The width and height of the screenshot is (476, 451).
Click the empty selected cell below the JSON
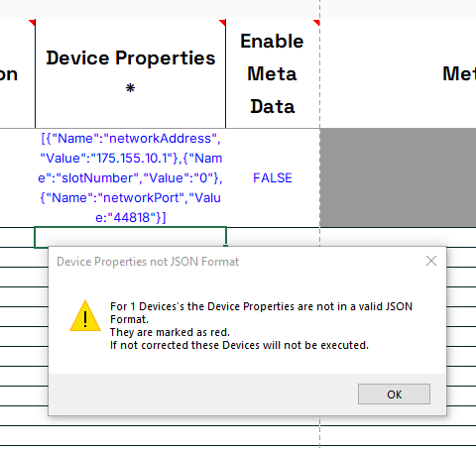point(131,237)
